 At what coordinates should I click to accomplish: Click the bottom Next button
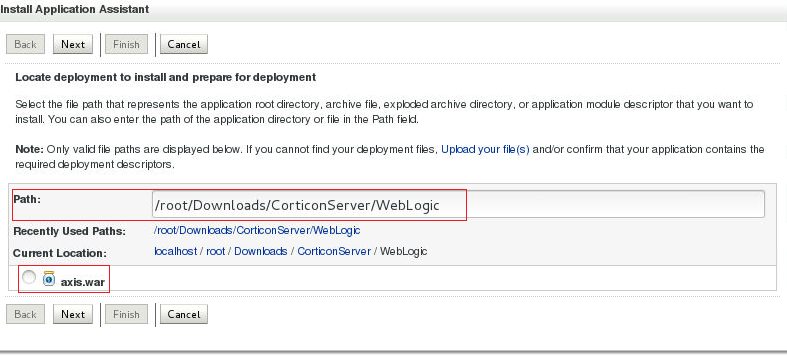73,314
